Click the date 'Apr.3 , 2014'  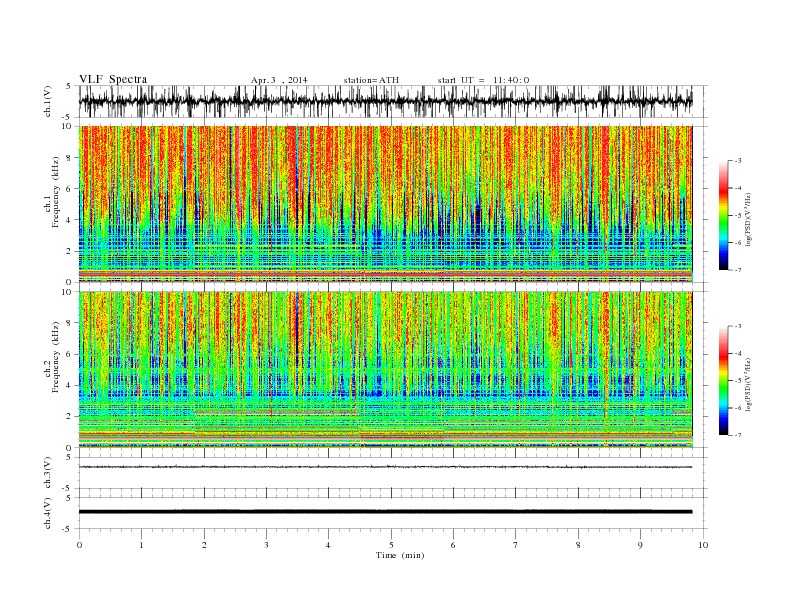pos(279,80)
